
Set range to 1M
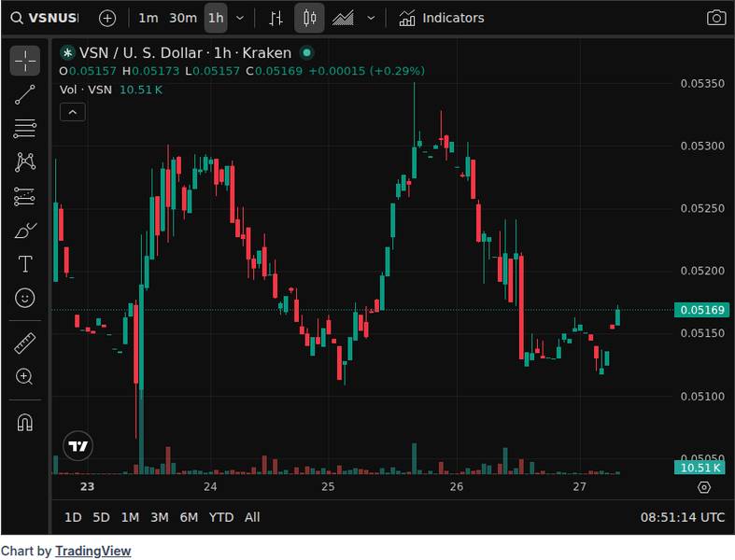[x=131, y=517]
